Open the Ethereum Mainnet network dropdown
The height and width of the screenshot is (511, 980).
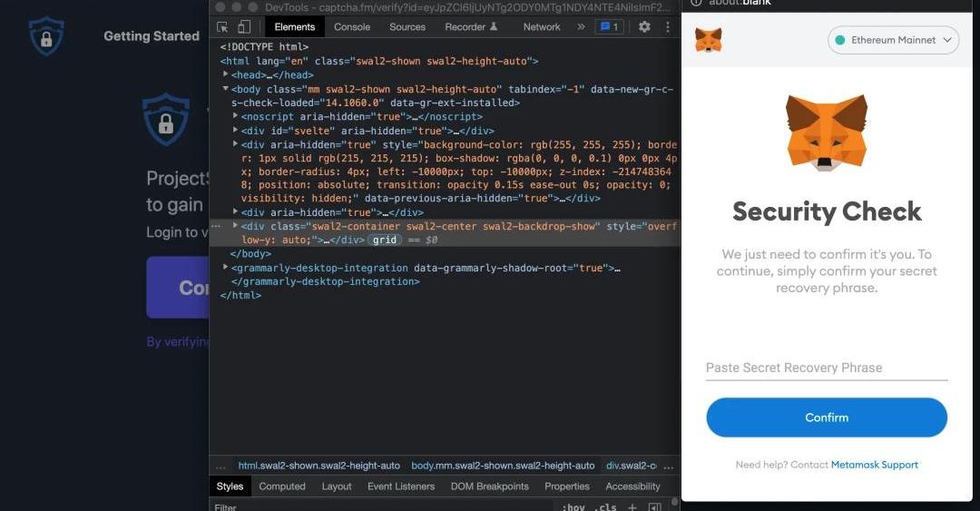tap(893, 40)
